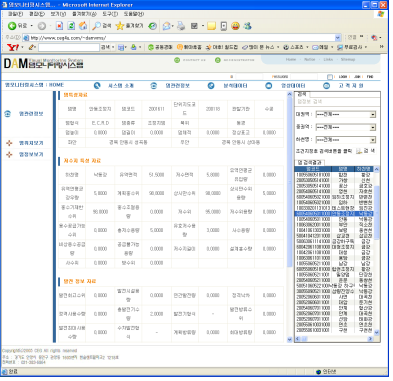Viewport: 393px width, 381px height.
Task: Click the Yahoo Y! logo on toolbar
Action: (13, 47)
